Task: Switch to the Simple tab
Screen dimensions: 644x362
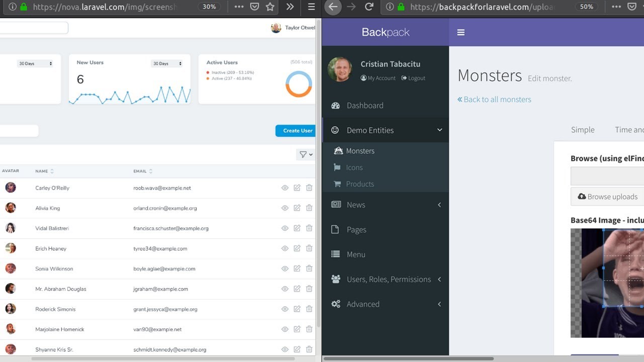Action: 583,130
